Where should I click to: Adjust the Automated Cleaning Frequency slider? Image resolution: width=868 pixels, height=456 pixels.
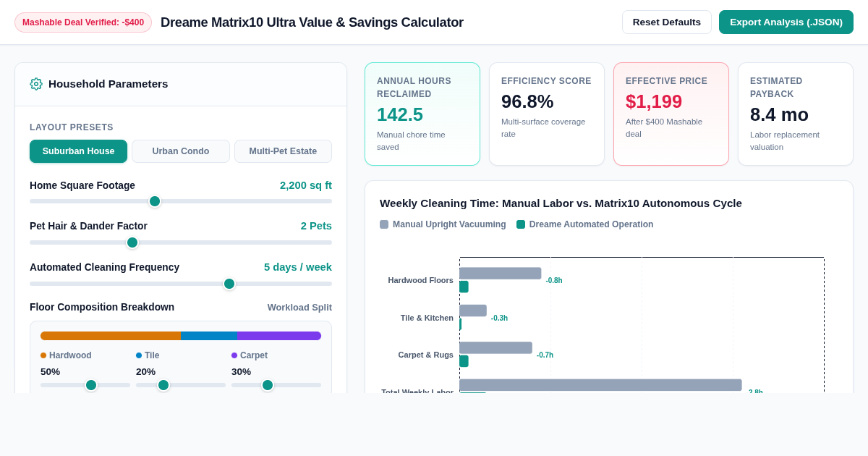181,284
